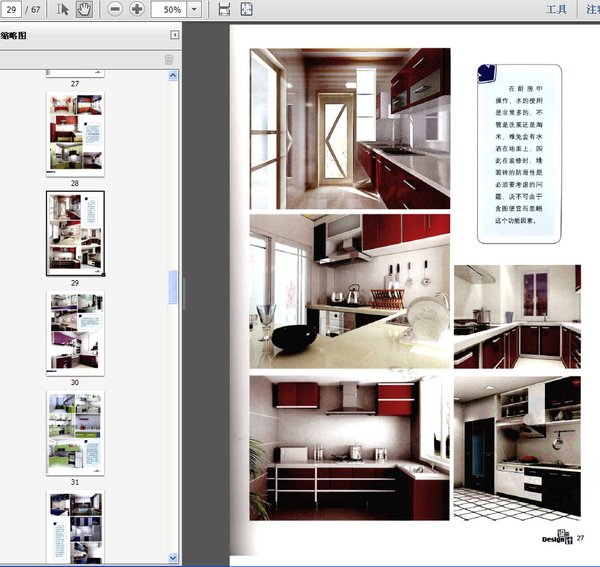Activate the hand pan tool

(84, 9)
